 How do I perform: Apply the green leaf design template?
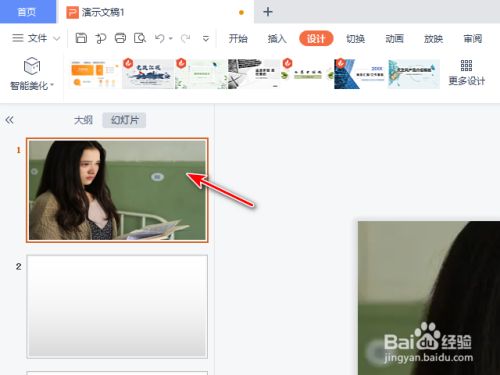tap(201, 74)
